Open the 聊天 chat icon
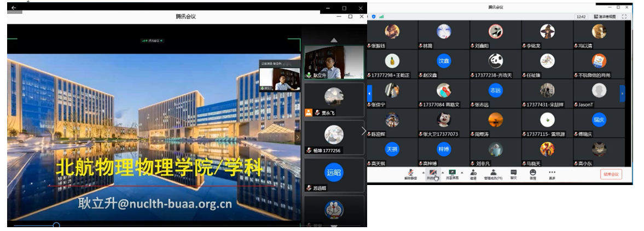Viewport: 644px width, 231px height. click(513, 172)
